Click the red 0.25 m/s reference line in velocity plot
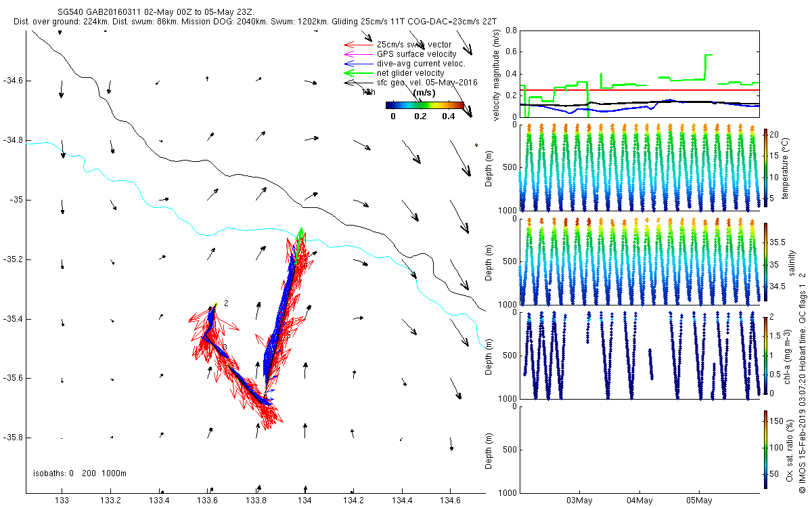812x508 pixels. (x=639, y=89)
